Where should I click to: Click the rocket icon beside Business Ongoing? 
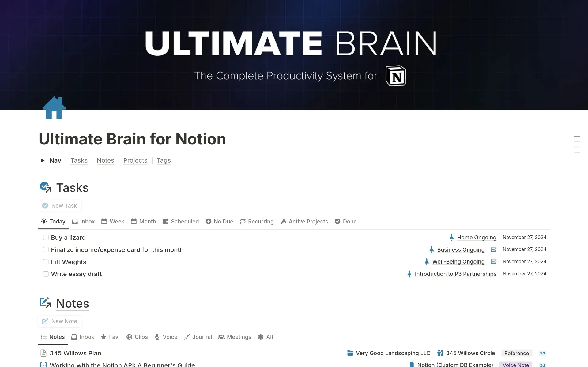432,249
